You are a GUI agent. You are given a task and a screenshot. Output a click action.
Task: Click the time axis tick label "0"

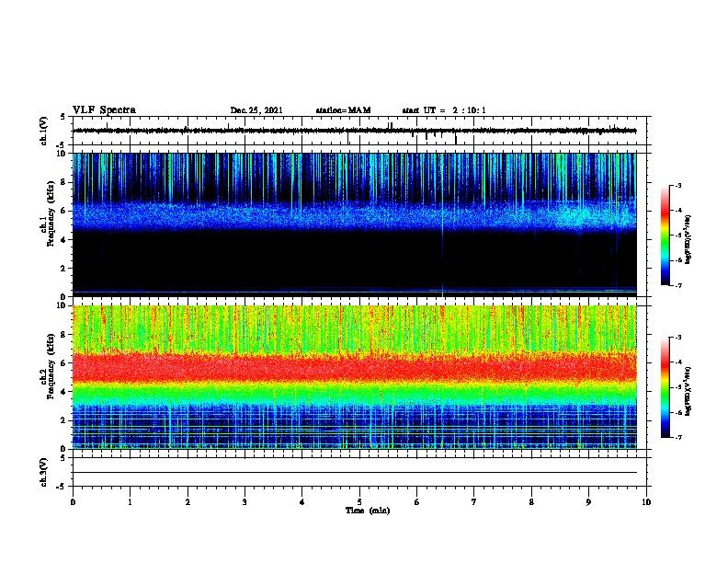pos(73,502)
